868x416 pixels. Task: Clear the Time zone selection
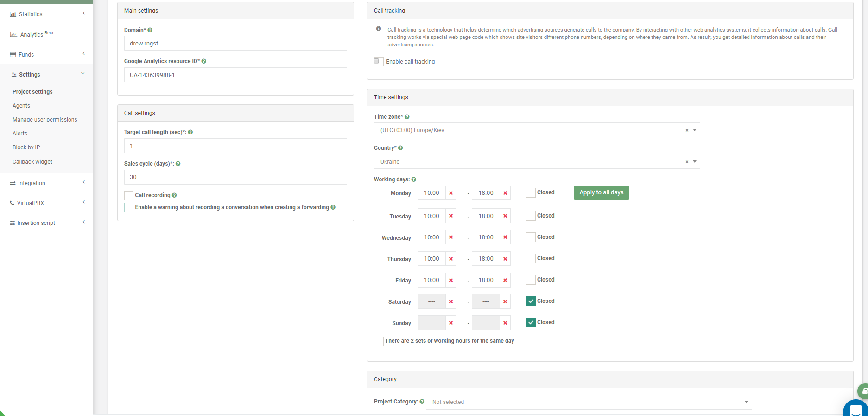[687, 130]
